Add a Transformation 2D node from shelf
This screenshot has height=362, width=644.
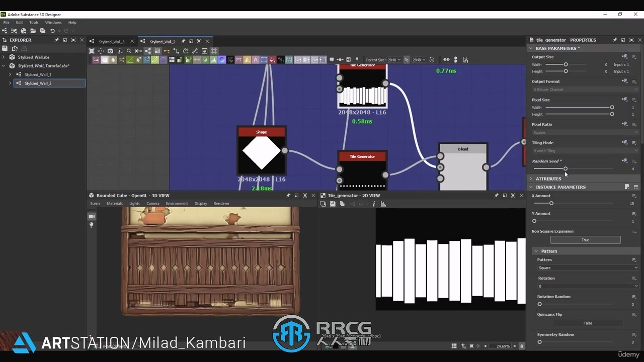pyautogui.click(x=264, y=60)
